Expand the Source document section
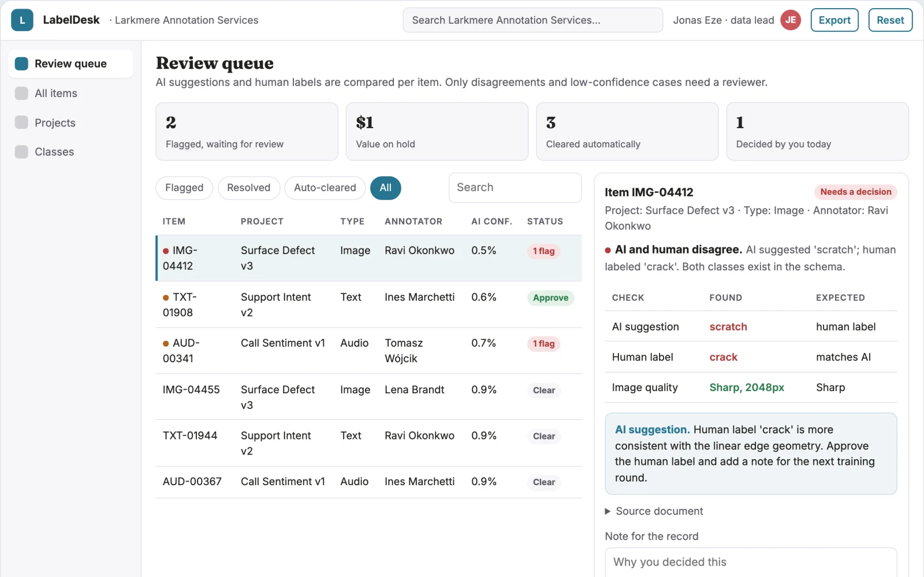924x577 pixels. coord(654,511)
